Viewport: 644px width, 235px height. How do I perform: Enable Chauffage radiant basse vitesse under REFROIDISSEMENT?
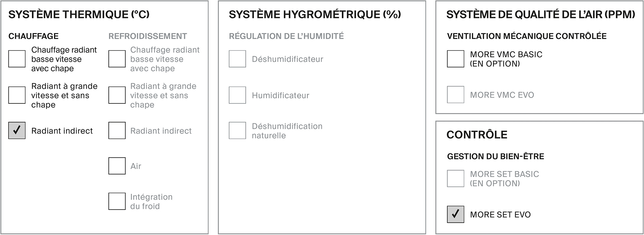[117, 59]
